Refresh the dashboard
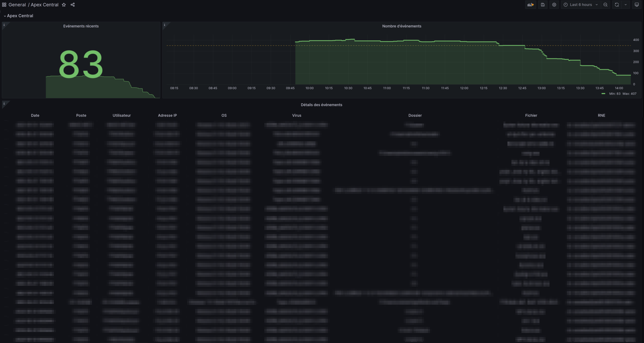This screenshot has height=343, width=644. pyautogui.click(x=617, y=5)
